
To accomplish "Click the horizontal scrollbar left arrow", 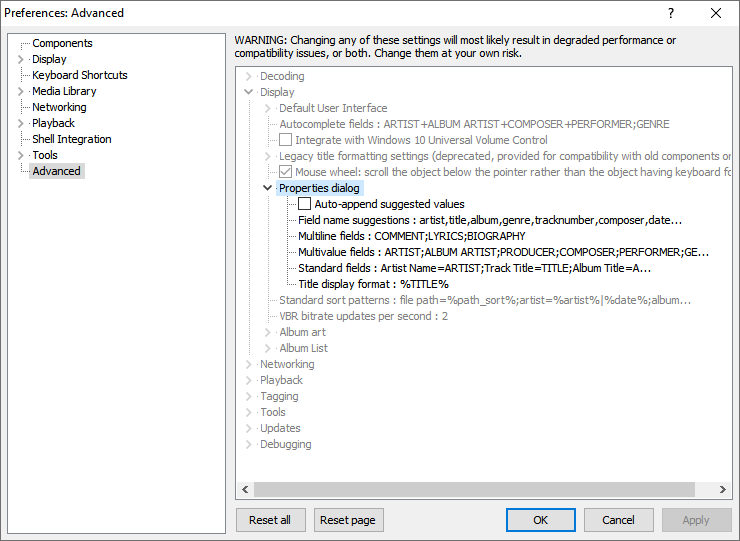I will click(x=245, y=490).
